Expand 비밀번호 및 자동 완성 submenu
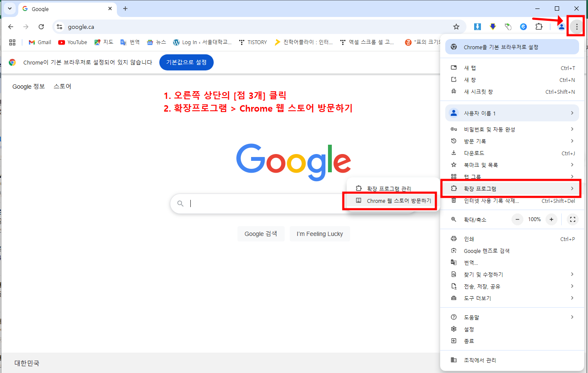Image resolution: width=588 pixels, height=373 pixels. [512, 129]
